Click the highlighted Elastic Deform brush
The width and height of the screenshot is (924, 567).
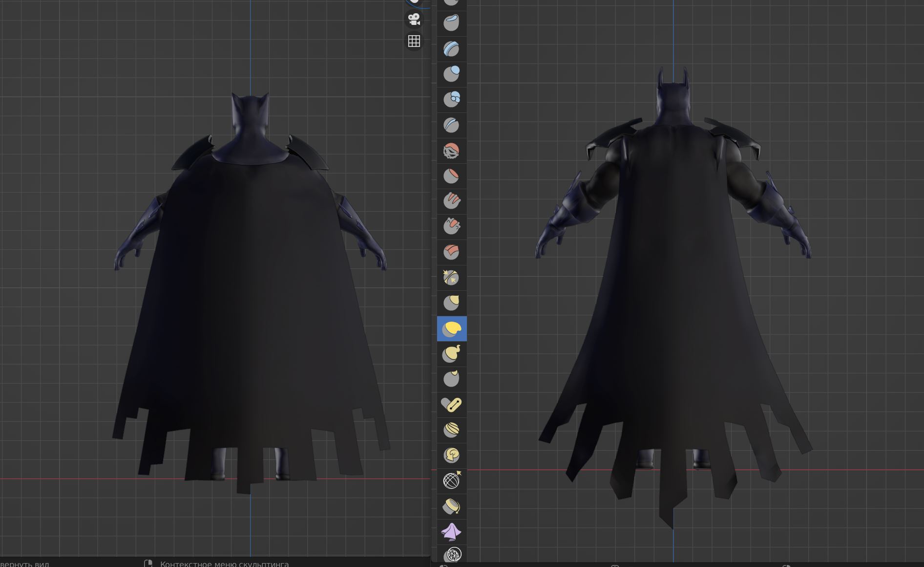(451, 328)
